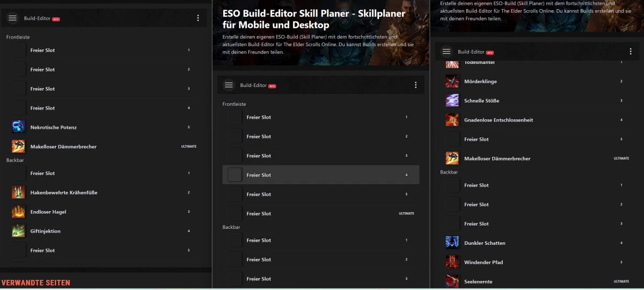This screenshot has width=644, height=290.
Task: Pick middle panel Frontleiste Freier Slot 1
Action: pyautogui.click(x=321, y=117)
